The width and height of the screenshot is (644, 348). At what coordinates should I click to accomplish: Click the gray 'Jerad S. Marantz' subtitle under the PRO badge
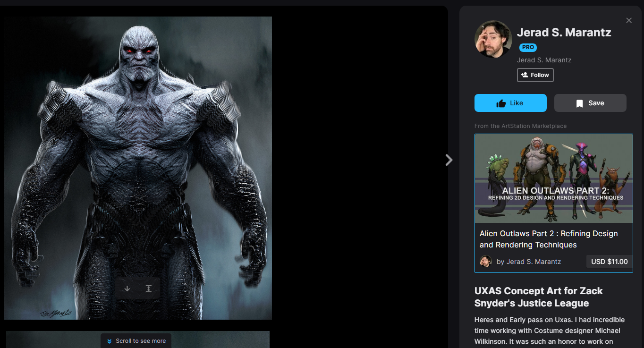[544, 60]
